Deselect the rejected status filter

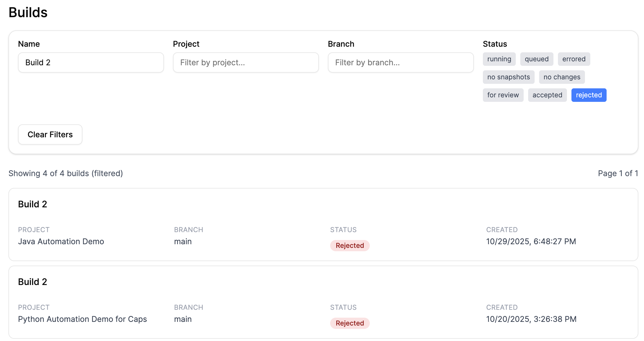(x=589, y=95)
